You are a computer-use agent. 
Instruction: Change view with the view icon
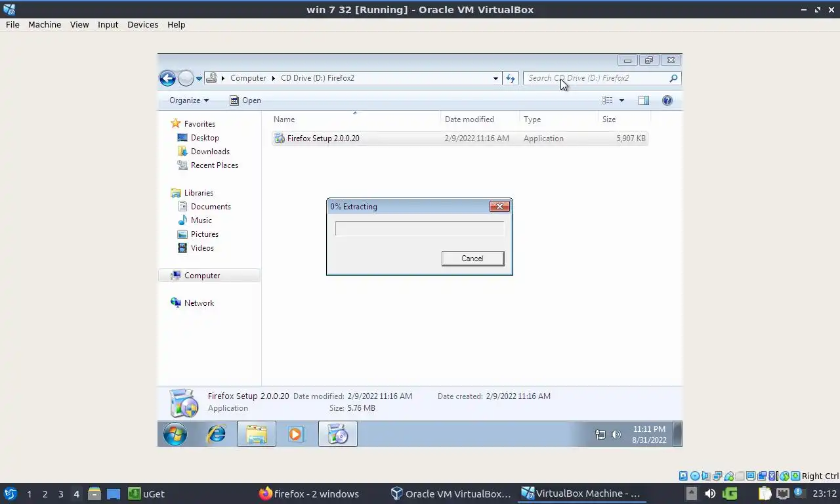point(608,100)
